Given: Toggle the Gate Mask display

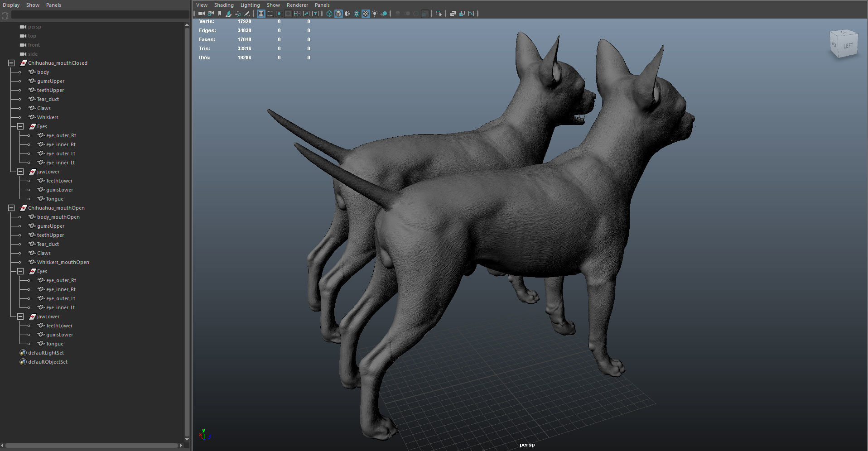Looking at the screenshot, I should (x=288, y=14).
